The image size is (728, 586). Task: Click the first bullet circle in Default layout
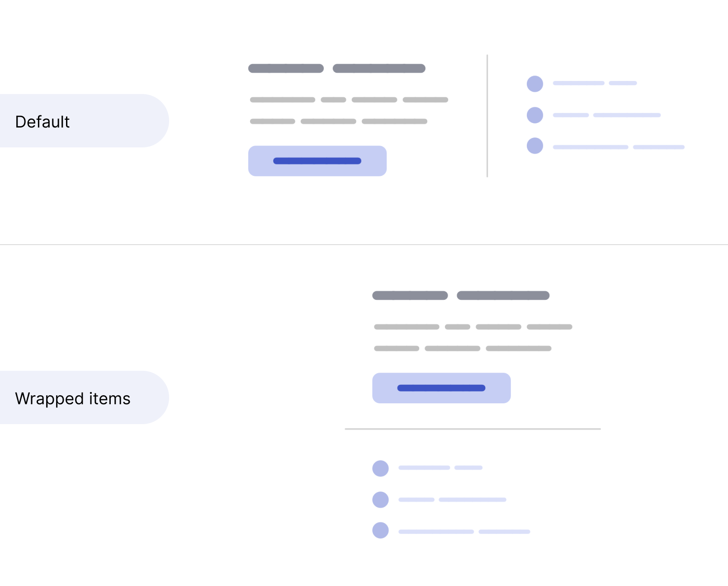(535, 84)
